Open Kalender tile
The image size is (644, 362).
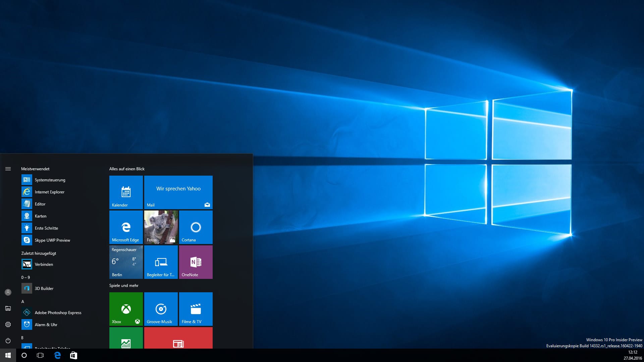coord(125,192)
